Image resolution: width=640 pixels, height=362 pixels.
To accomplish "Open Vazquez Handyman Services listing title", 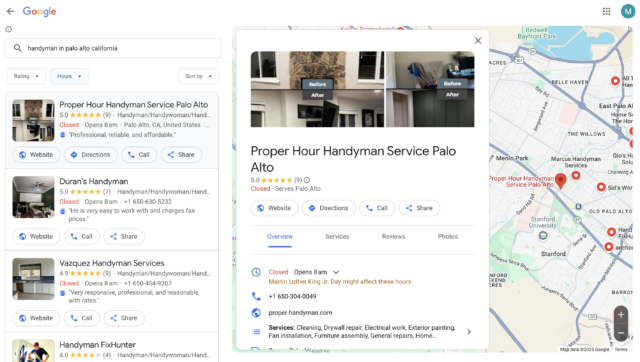I will click(112, 263).
